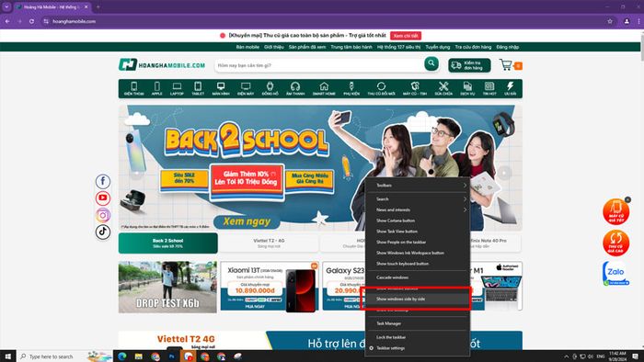Open the Instagram social icon

(103, 215)
